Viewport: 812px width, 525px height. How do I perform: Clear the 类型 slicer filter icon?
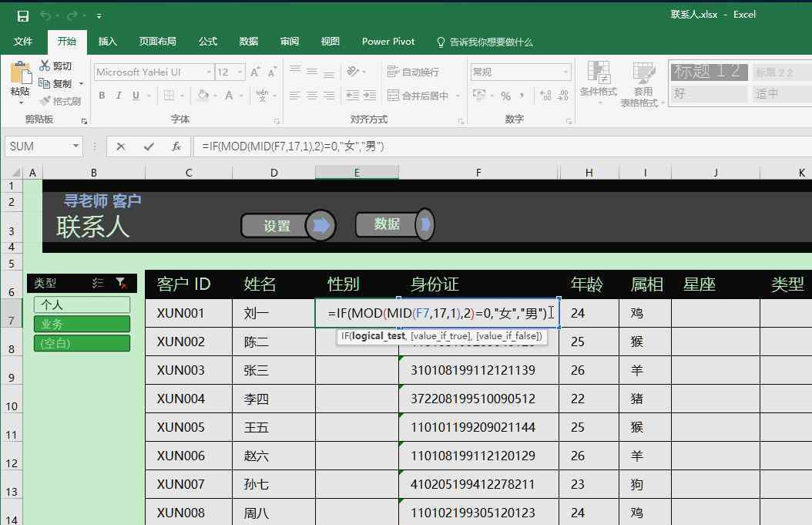121,284
